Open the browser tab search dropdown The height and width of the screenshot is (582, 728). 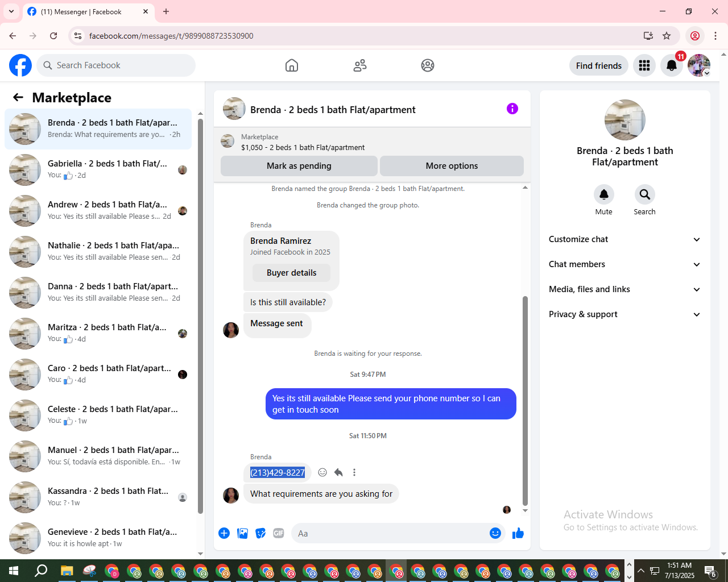coord(11,11)
